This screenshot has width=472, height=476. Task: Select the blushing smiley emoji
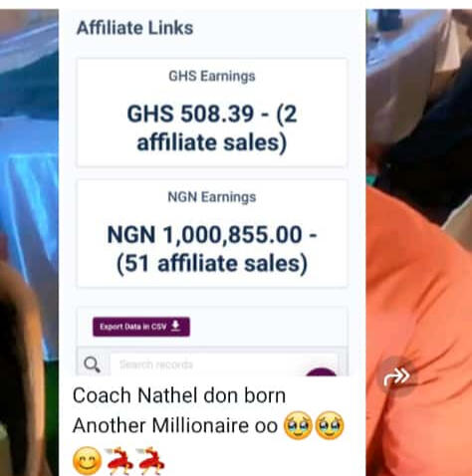pyautogui.click(x=87, y=461)
